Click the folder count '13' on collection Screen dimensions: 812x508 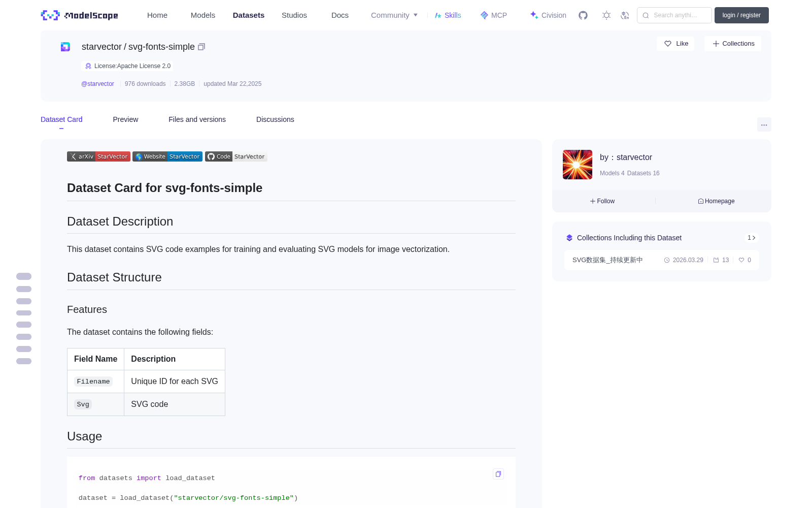tap(725, 260)
